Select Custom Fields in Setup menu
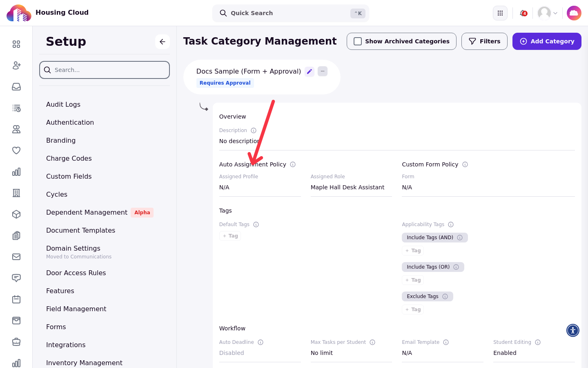 click(x=69, y=176)
